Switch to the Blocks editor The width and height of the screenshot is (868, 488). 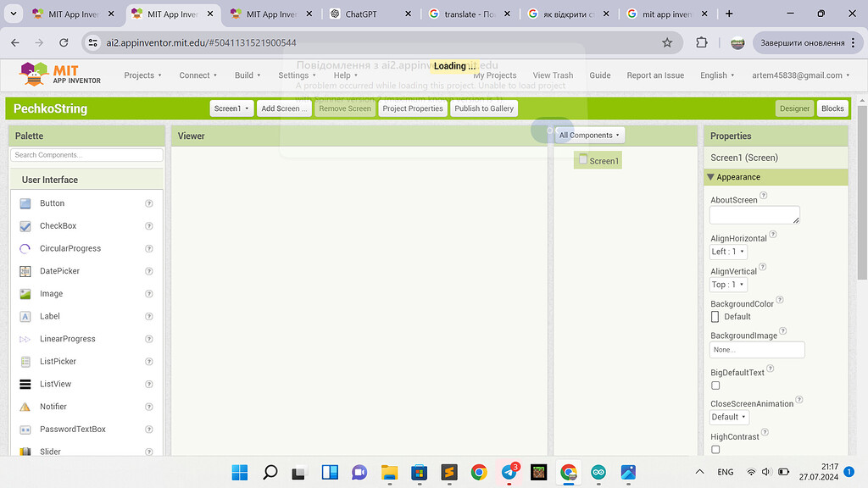tap(832, 108)
